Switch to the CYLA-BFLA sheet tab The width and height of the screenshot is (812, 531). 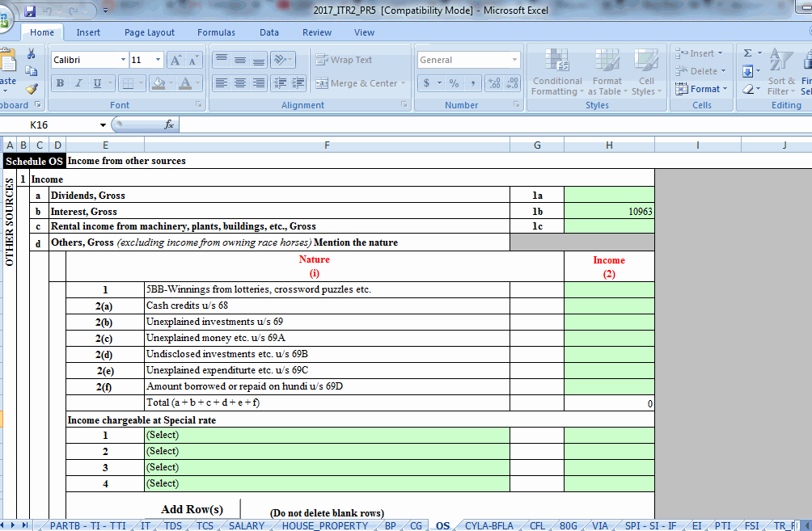click(488, 526)
